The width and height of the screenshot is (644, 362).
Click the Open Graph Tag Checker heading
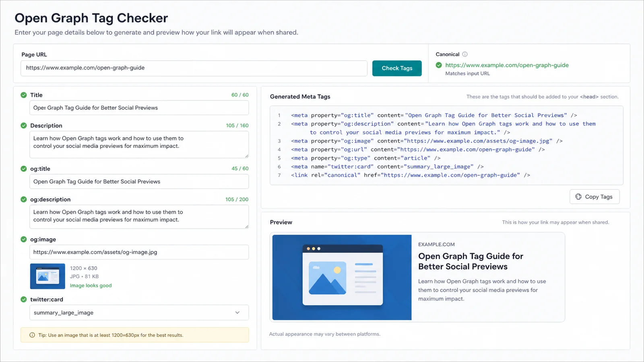[x=91, y=18]
